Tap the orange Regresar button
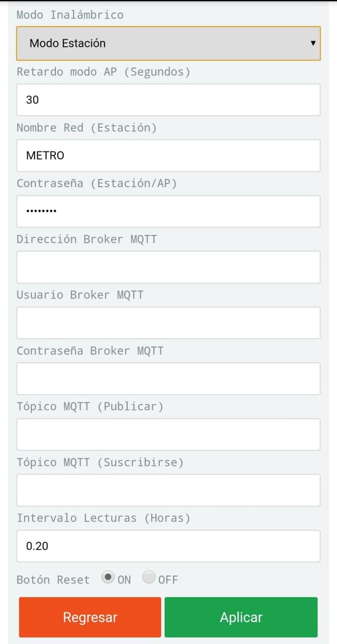 click(90, 617)
